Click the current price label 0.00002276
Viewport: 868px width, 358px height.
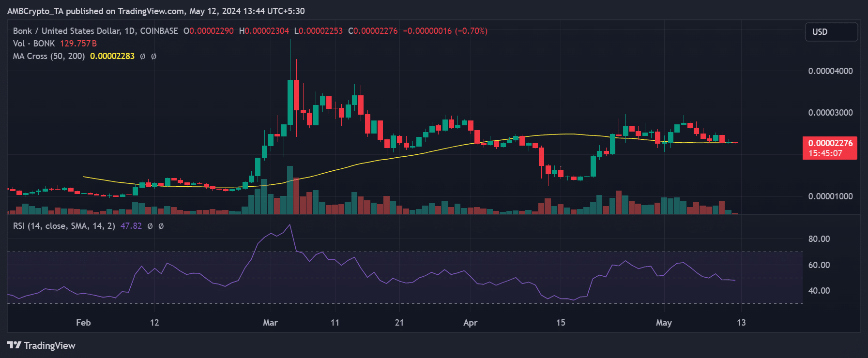(830, 143)
